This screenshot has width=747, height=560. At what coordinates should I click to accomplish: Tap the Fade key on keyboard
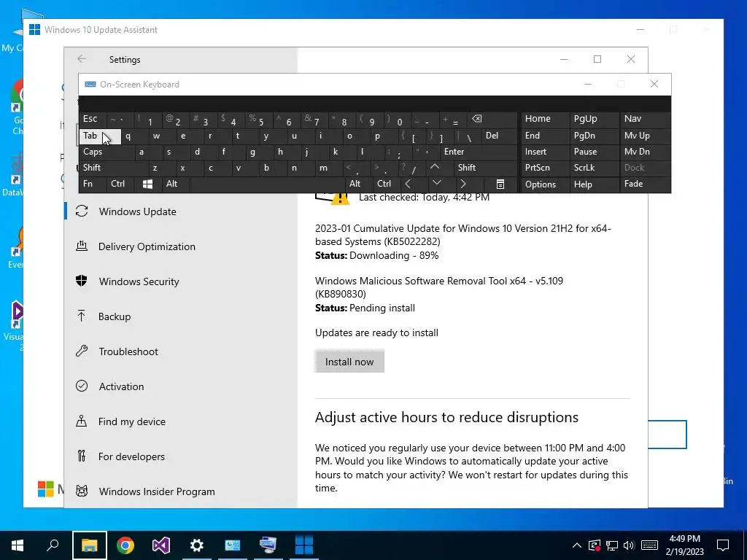[645, 184]
